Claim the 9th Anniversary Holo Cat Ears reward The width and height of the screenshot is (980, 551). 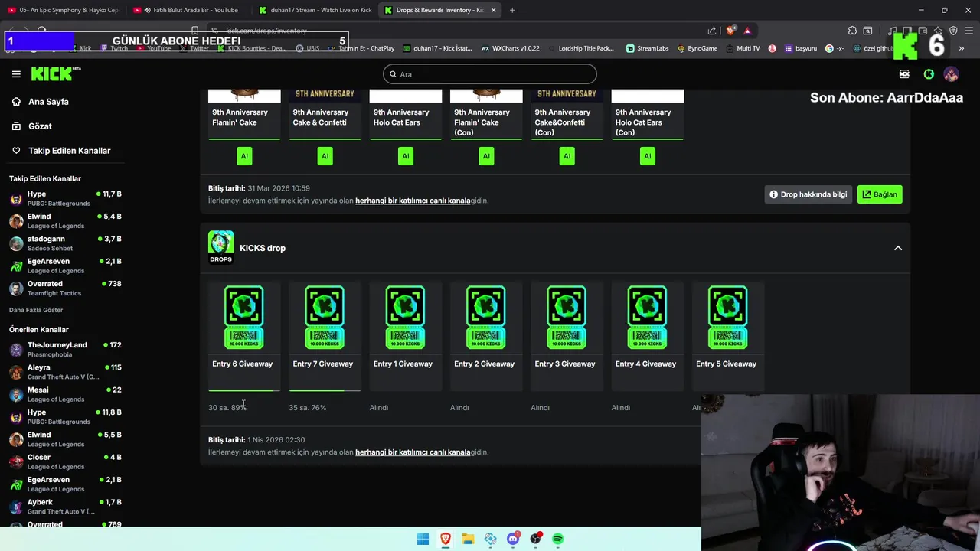406,156
